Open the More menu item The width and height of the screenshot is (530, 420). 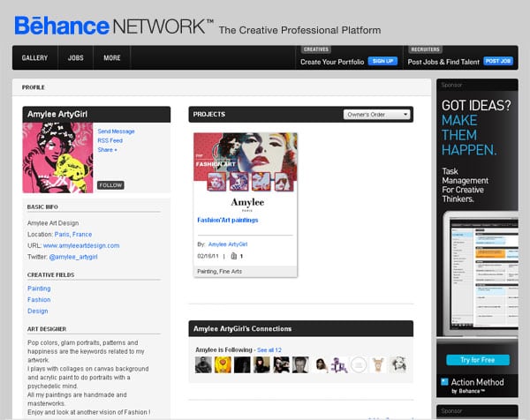click(112, 57)
